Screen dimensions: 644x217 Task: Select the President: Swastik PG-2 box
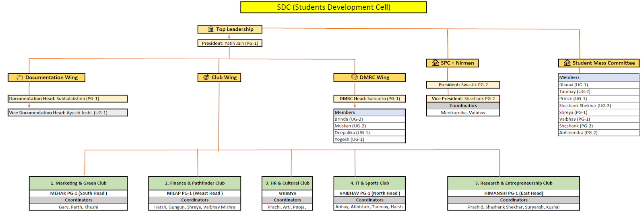pyautogui.click(x=463, y=85)
